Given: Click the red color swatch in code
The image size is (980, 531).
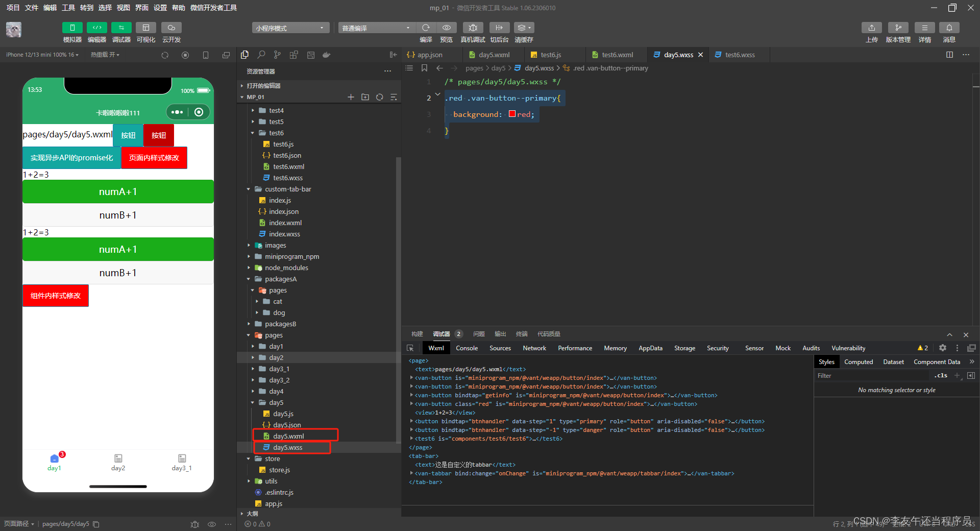Looking at the screenshot, I should [x=512, y=114].
